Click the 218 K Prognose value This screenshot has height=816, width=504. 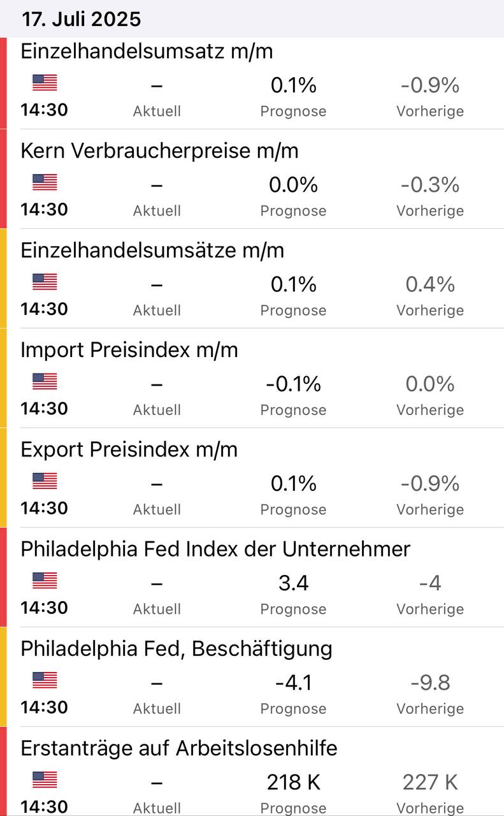click(293, 782)
